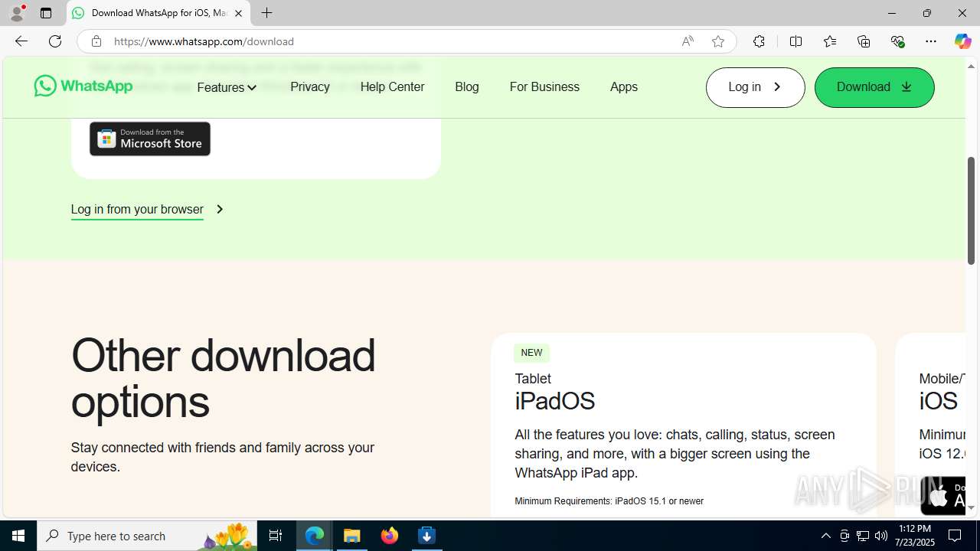The image size is (980, 551).
Task: Open the network tray icon
Action: point(863,536)
